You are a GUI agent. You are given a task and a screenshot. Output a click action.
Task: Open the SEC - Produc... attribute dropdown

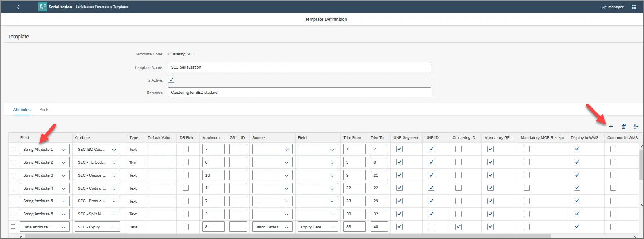tap(97, 201)
